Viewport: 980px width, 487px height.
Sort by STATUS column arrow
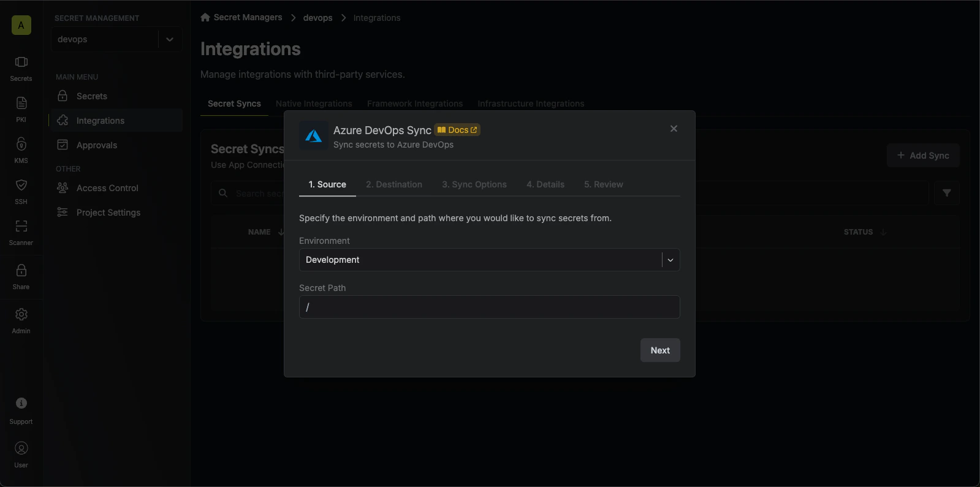tap(883, 232)
